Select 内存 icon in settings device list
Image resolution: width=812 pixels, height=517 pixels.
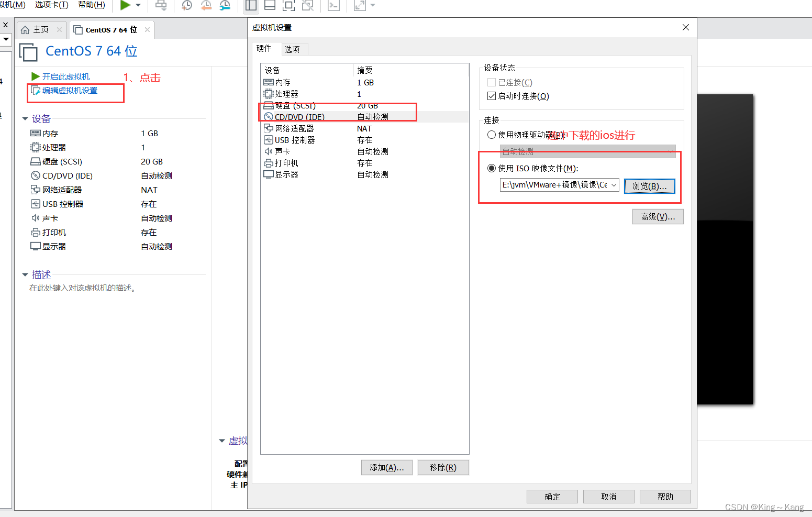pos(269,83)
